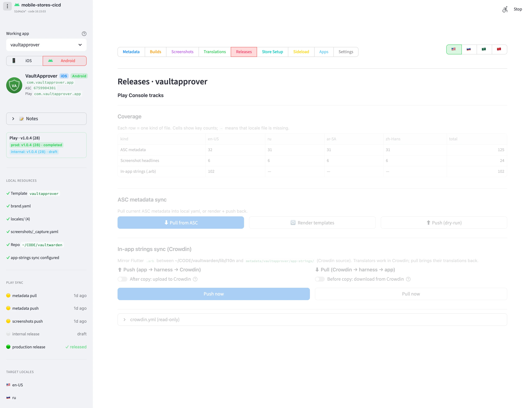Run Push (dry-run)
Image resolution: width=532 pixels, height=408 pixels.
[x=444, y=222]
